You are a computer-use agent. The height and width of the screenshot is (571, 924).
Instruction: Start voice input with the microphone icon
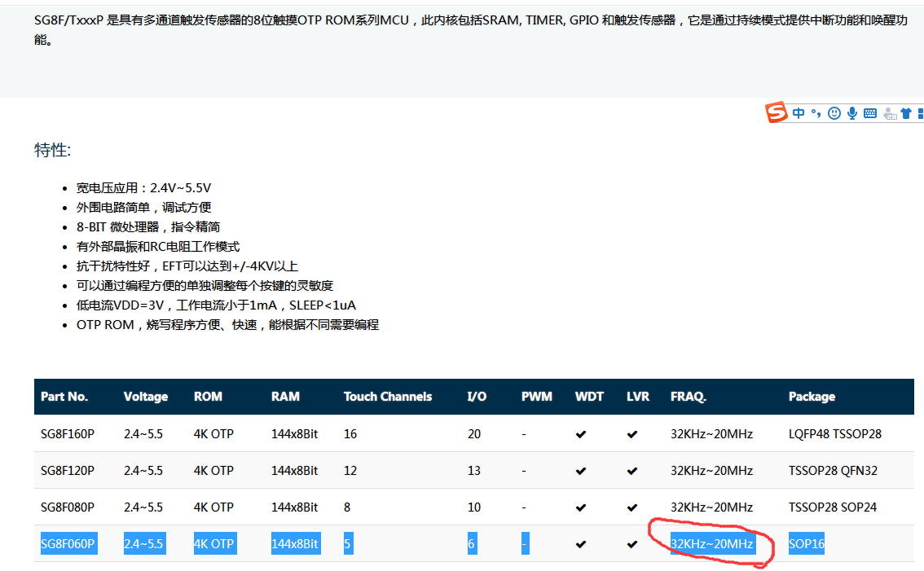click(x=852, y=113)
